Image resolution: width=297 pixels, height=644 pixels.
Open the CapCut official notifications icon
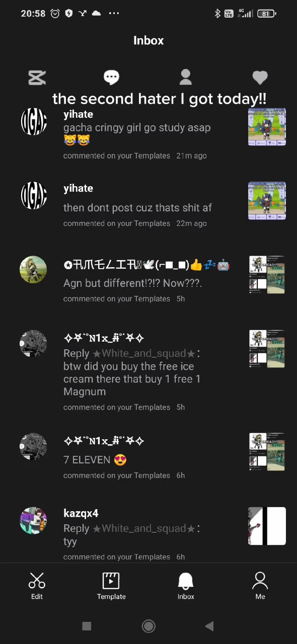(x=37, y=77)
